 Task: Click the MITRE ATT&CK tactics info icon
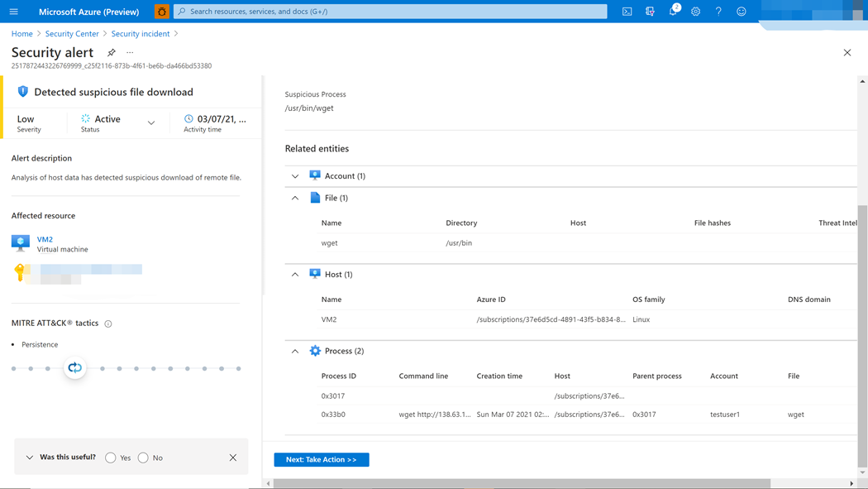[108, 324]
